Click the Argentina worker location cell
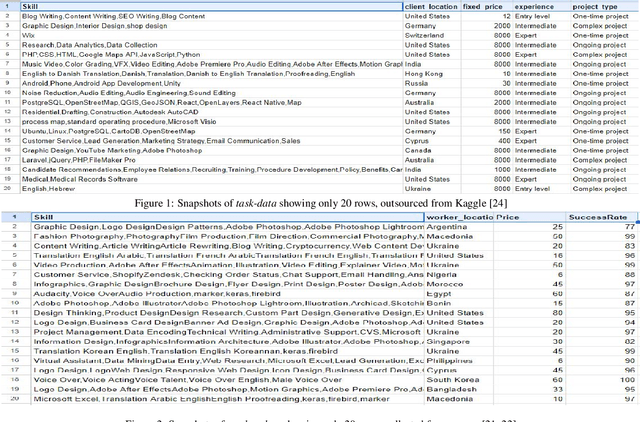 [446, 227]
